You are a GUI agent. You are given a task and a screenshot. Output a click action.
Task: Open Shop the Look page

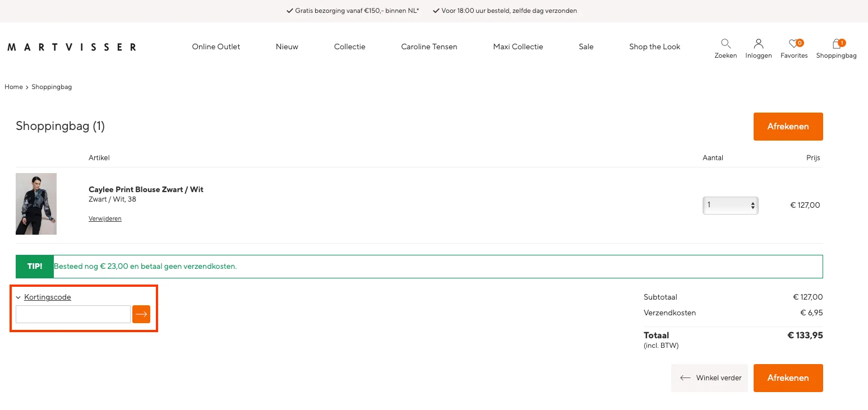(x=654, y=47)
